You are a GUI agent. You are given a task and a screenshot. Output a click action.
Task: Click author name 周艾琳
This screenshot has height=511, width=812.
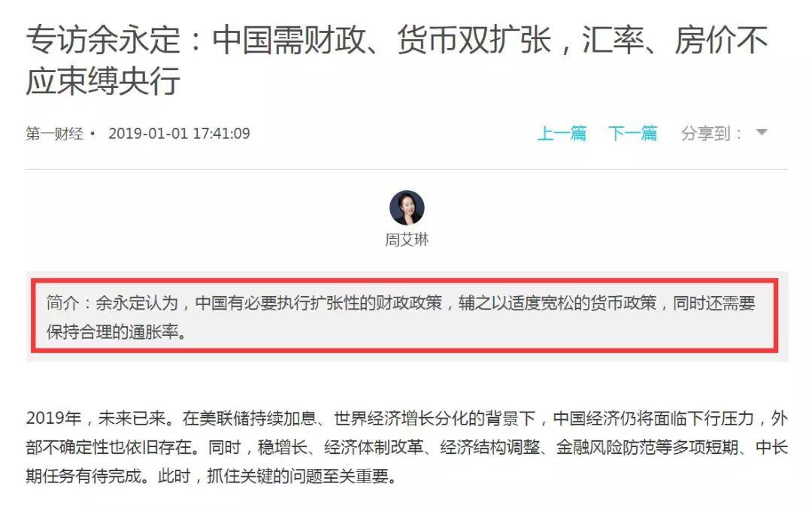(407, 240)
